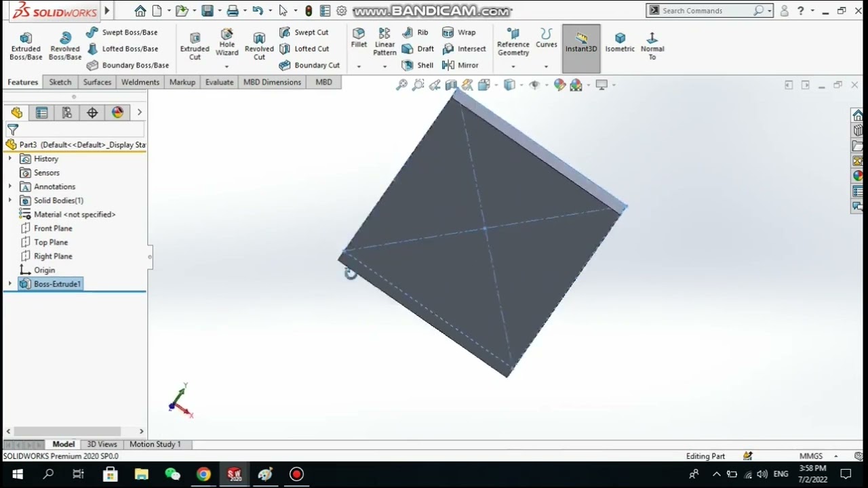Open the ConfigurationManager panel tab
Viewport: 868px width, 488px height.
pyautogui.click(x=66, y=113)
